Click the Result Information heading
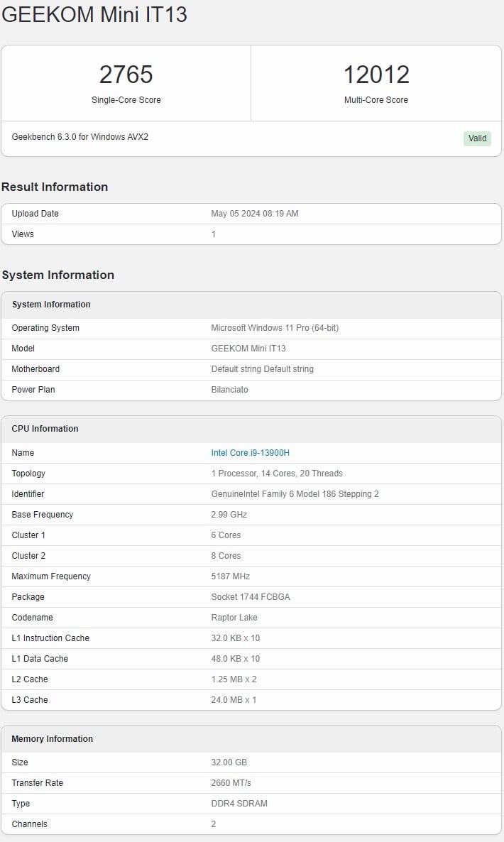504x842 pixels. tap(55, 187)
